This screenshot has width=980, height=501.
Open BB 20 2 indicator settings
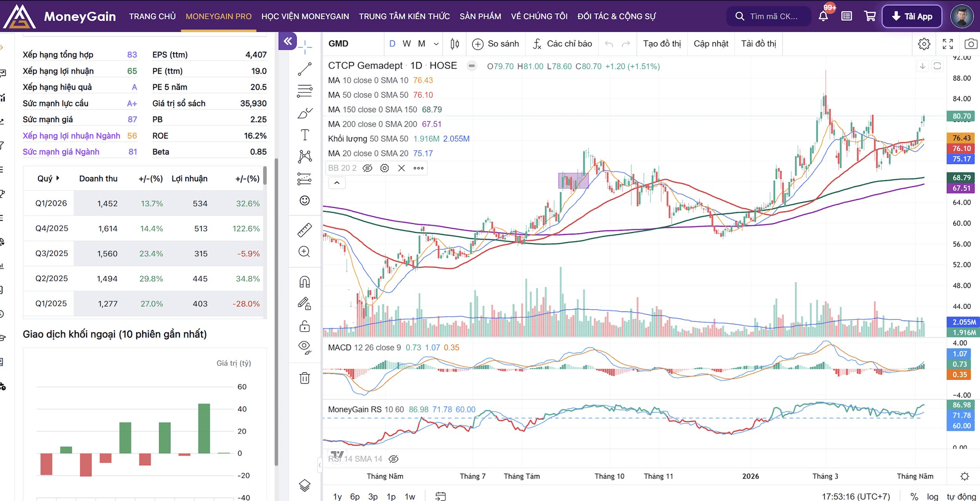tap(384, 168)
